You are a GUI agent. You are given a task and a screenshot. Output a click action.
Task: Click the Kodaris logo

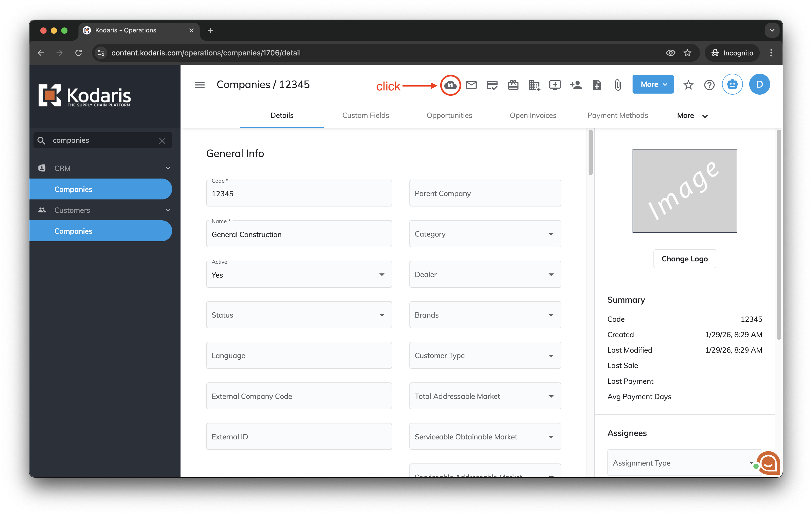tap(84, 96)
